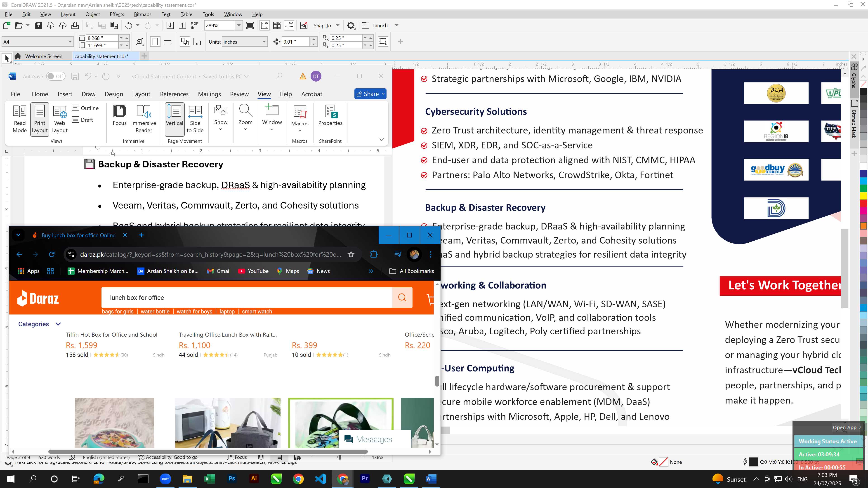Toggle full-screen preview in CorelDRAW

250,25
